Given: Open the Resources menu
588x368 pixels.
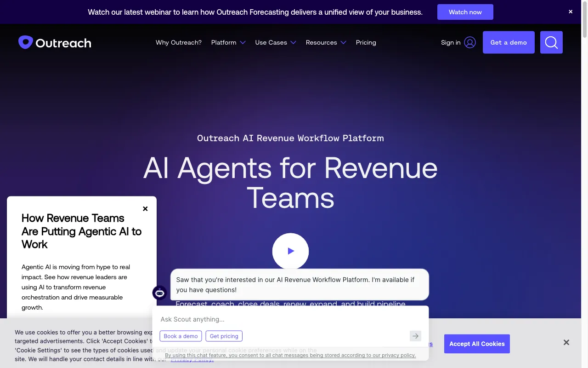Looking at the screenshot, I should pyautogui.click(x=322, y=42).
